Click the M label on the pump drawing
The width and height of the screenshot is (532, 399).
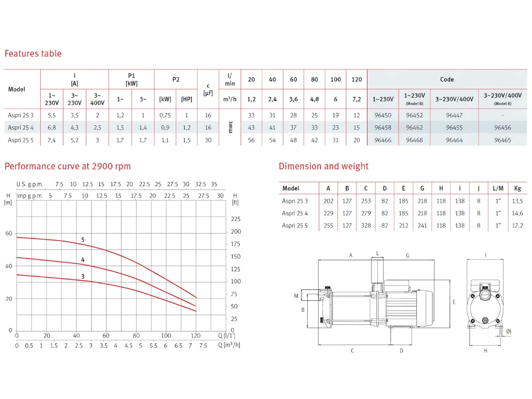pyautogui.click(x=296, y=296)
